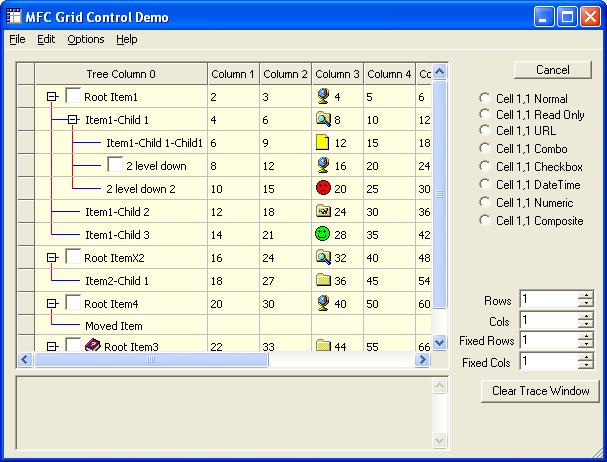Click the magnifier folder icon beside 32
The height and width of the screenshot is (462, 607).
click(323, 257)
